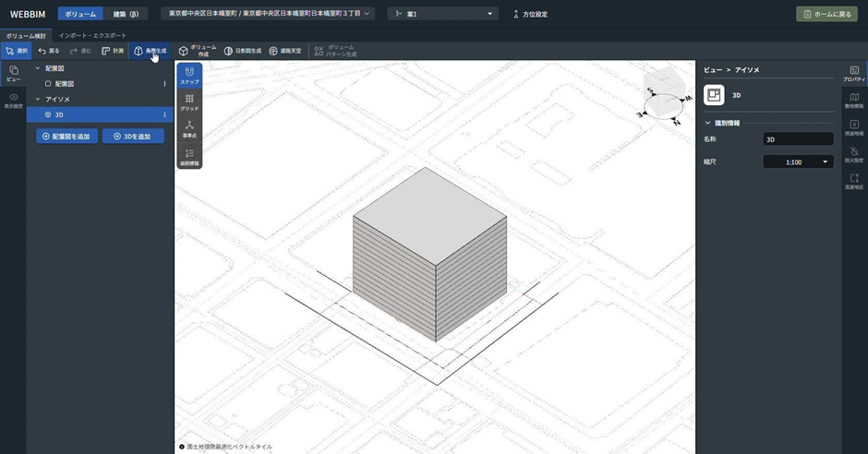Click the ホームに戻る button

[x=826, y=14]
